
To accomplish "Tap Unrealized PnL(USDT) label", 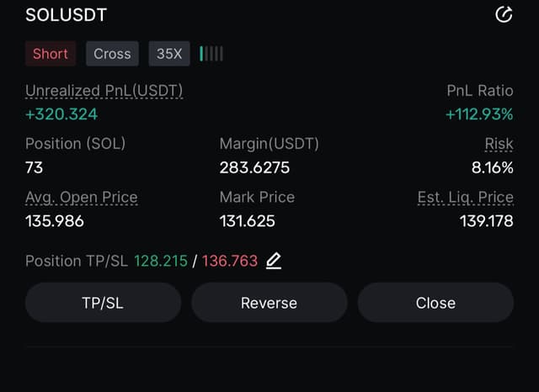I will point(104,91).
